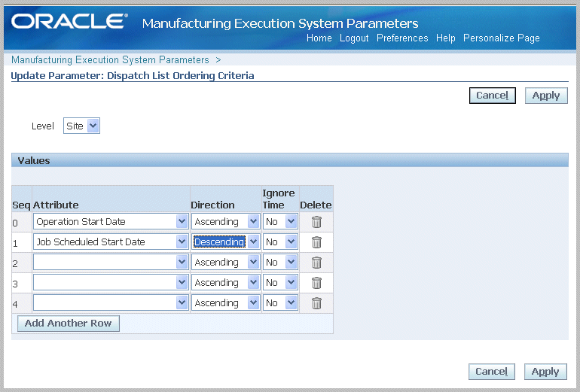Click the Attribute column header

(56, 205)
